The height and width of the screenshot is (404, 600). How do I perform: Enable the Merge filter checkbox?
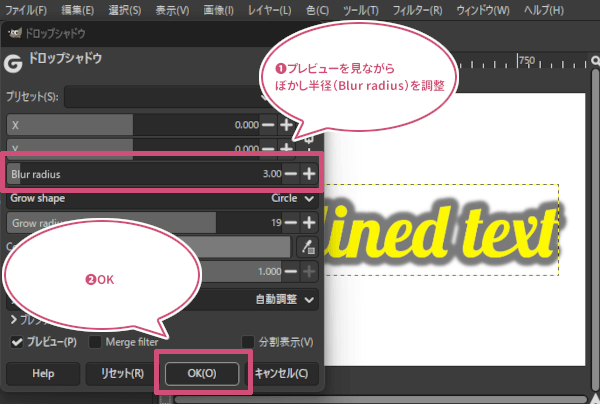point(96,342)
